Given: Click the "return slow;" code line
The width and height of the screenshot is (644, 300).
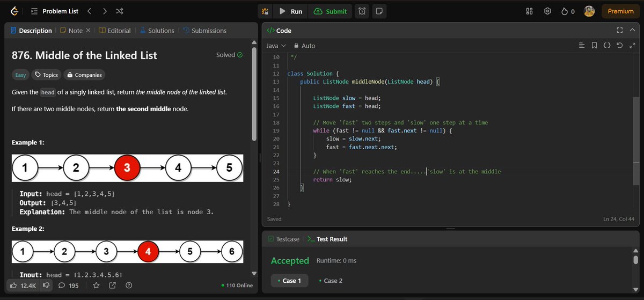Looking at the screenshot, I should coord(332,180).
